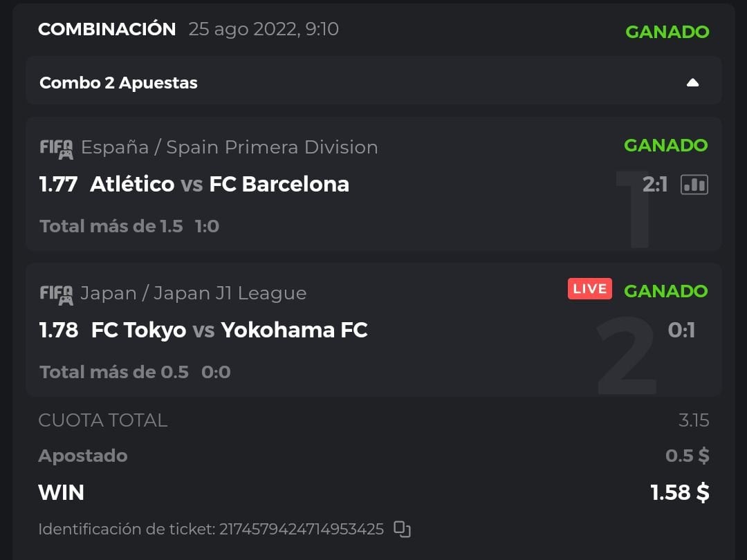Image resolution: width=747 pixels, height=560 pixels.
Task: Click Japan / Japan J1 League label
Action: (193, 293)
